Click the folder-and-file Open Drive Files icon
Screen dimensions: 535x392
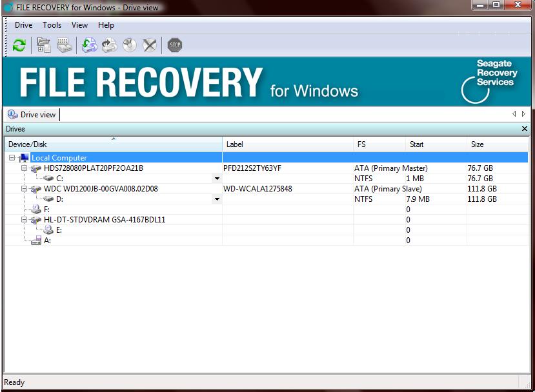[44, 45]
